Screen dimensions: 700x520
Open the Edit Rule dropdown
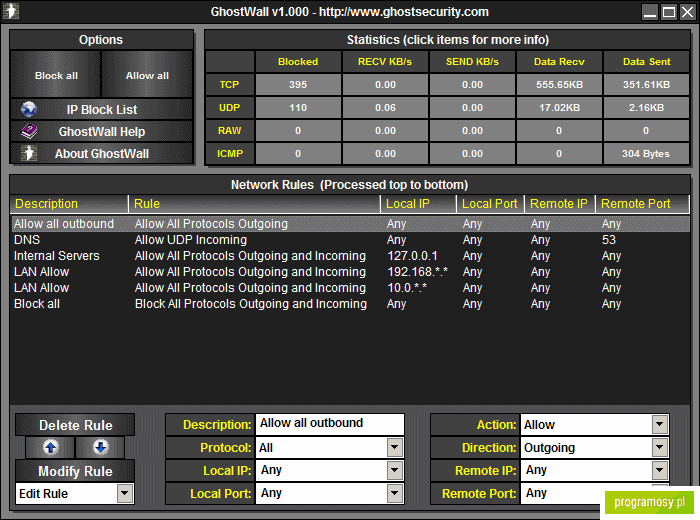click(x=125, y=493)
